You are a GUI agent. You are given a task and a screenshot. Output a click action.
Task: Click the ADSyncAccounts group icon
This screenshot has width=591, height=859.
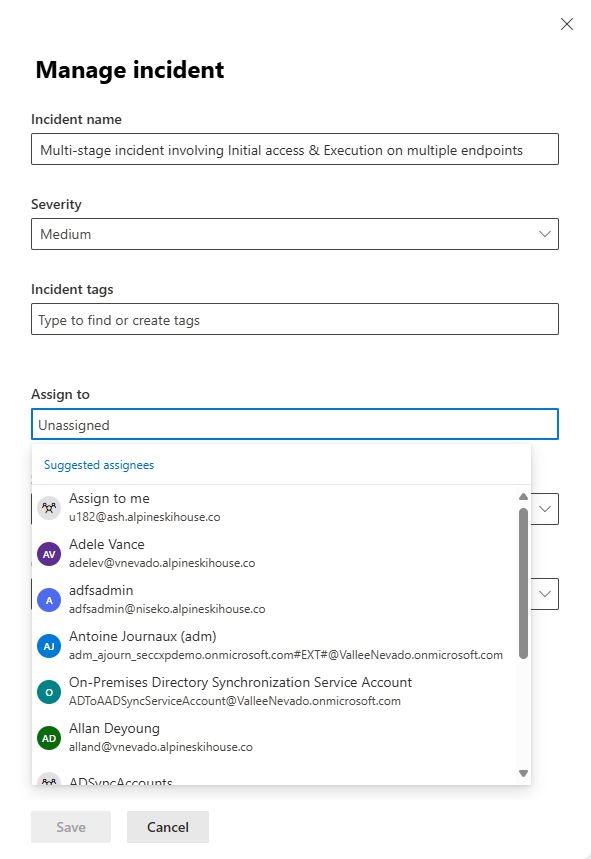point(49,780)
